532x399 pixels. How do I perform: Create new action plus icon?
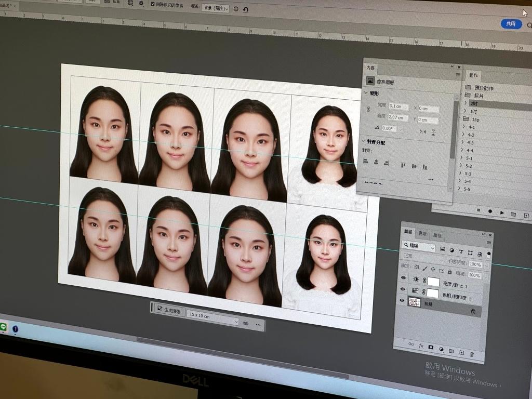(526, 216)
